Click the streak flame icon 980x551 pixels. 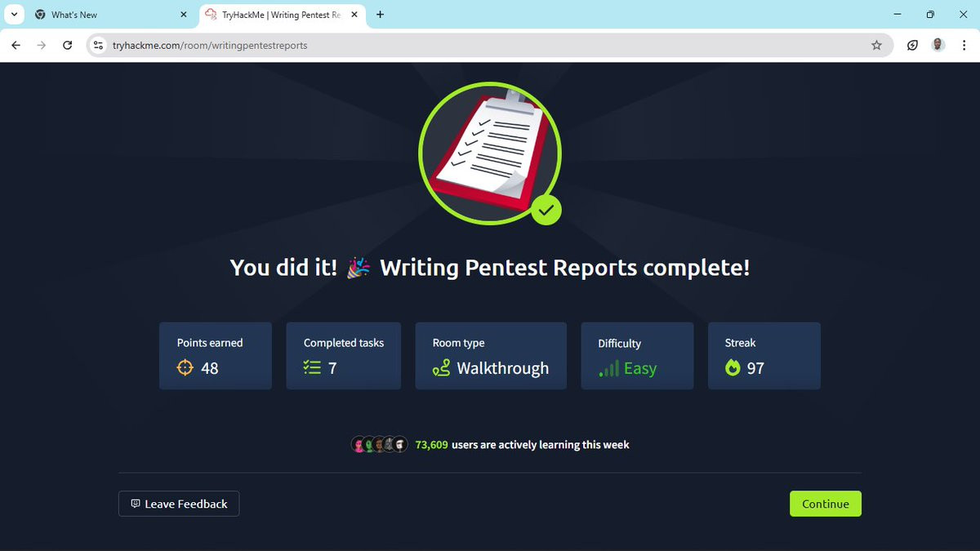pyautogui.click(x=733, y=368)
